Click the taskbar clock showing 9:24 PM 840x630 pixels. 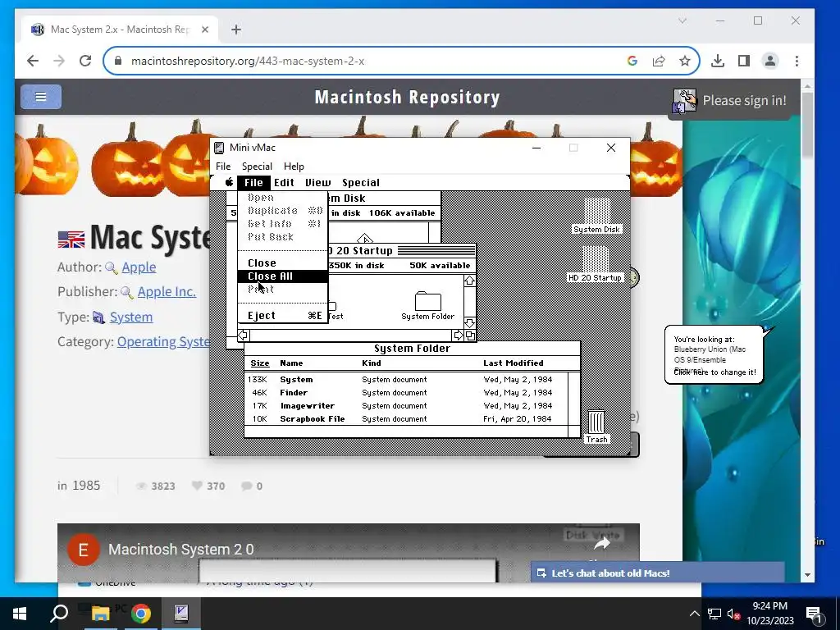(x=769, y=614)
